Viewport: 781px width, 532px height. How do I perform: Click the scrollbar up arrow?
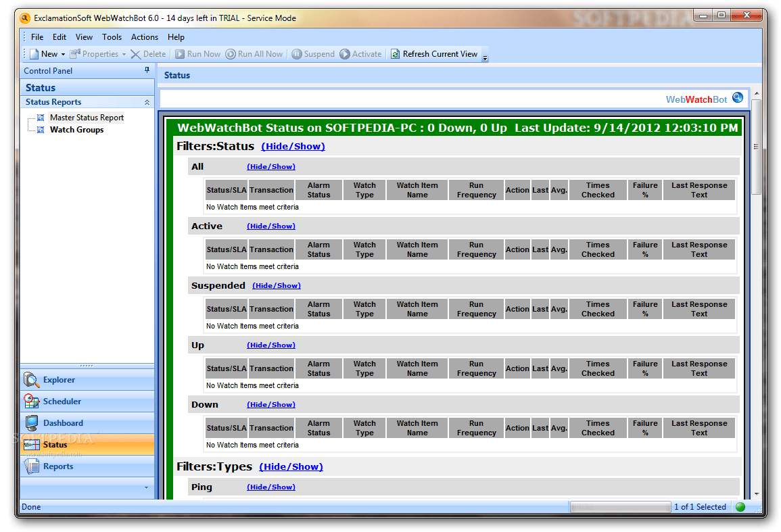[756, 93]
